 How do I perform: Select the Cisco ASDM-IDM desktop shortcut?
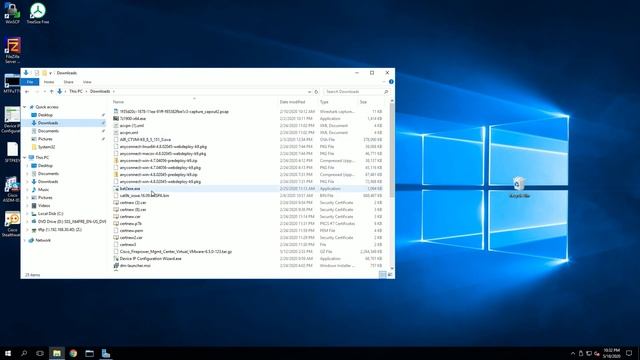click(11, 189)
